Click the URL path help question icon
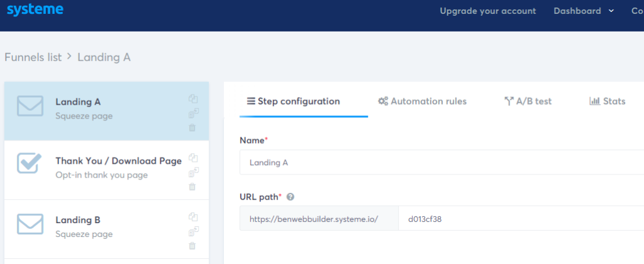Image resolution: width=644 pixels, height=264 pixels. coord(291,197)
